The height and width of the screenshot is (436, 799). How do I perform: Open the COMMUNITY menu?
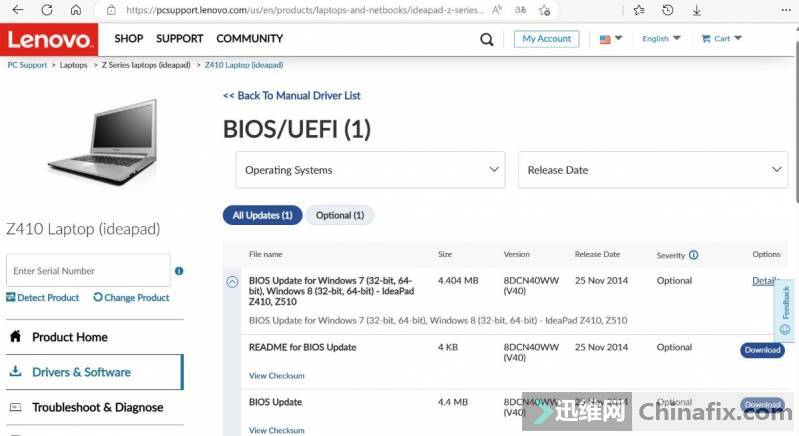[x=249, y=39]
